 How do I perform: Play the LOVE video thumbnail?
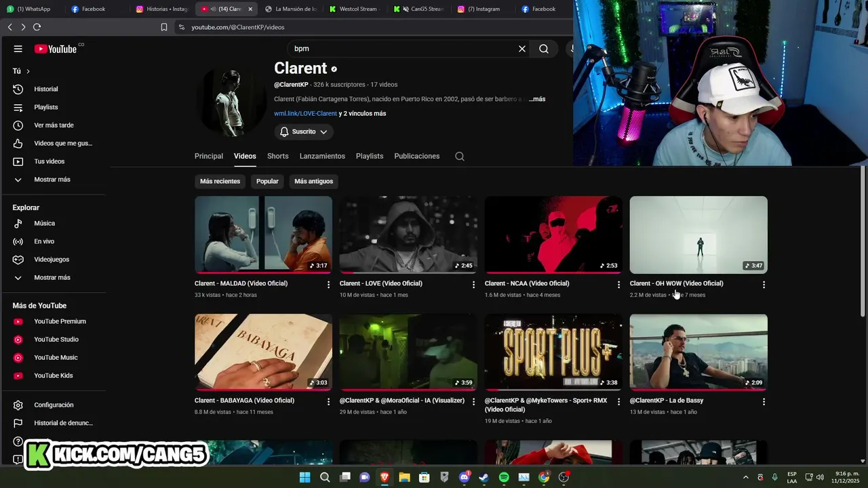(408, 235)
